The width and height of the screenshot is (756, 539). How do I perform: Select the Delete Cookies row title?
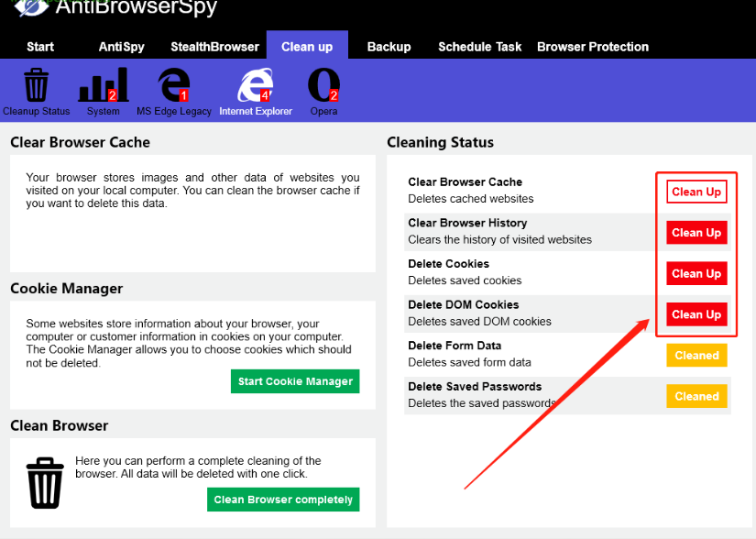[448, 264]
